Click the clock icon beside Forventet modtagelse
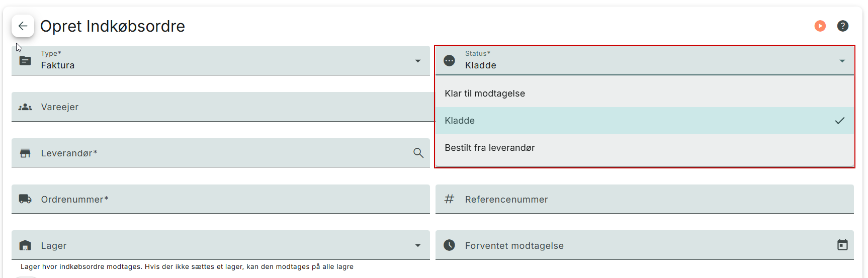The image size is (868, 278). (x=449, y=245)
